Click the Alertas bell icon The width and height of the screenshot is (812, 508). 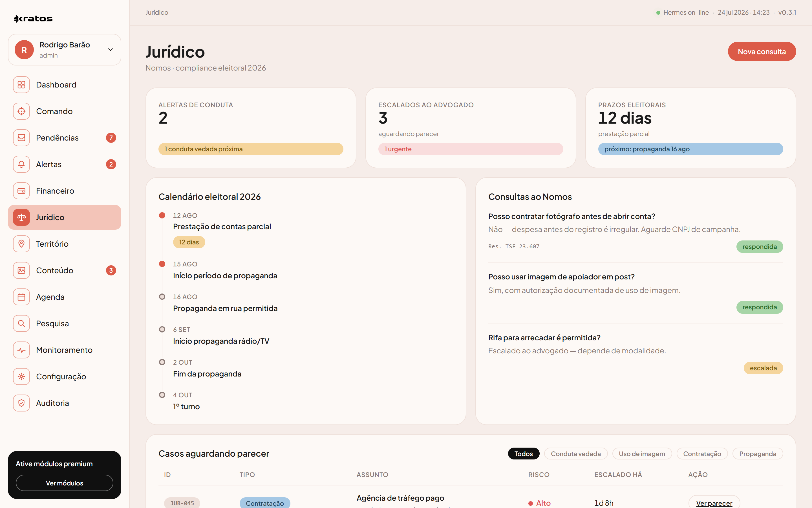21,164
